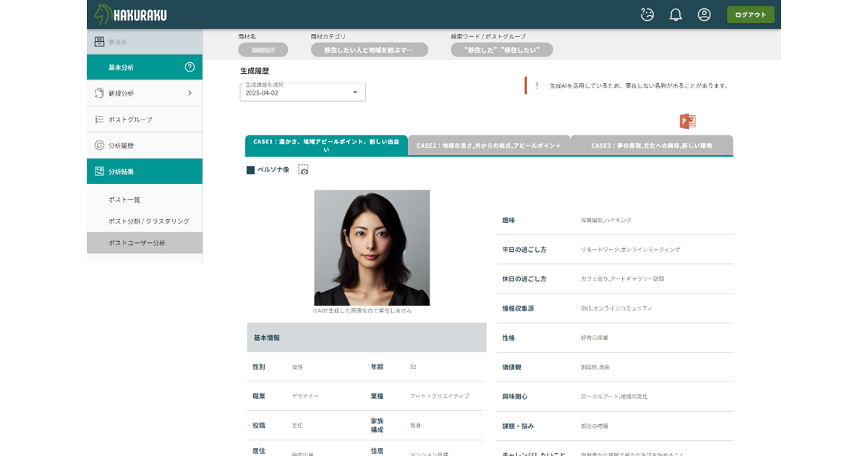Image resolution: width=868 pixels, height=456 pixels.
Task: Click the ペルソナ像 square marker
Action: point(250,170)
